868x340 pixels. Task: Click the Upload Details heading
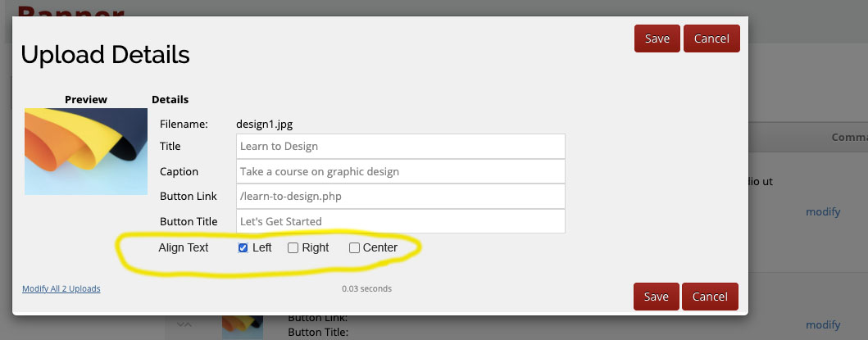point(105,55)
